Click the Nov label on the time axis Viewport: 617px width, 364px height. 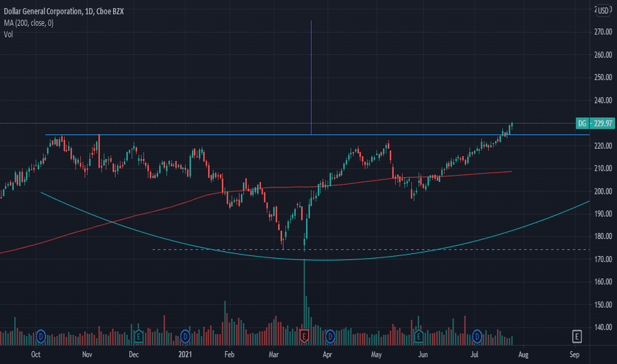tap(87, 355)
